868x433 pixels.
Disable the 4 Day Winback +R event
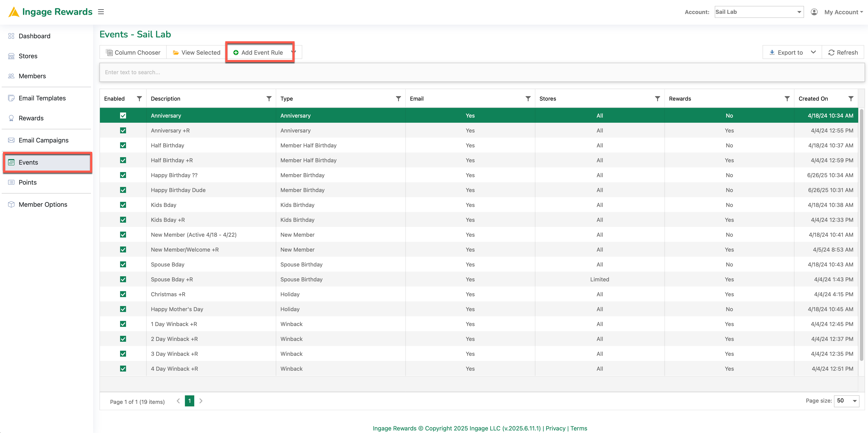[x=123, y=369]
